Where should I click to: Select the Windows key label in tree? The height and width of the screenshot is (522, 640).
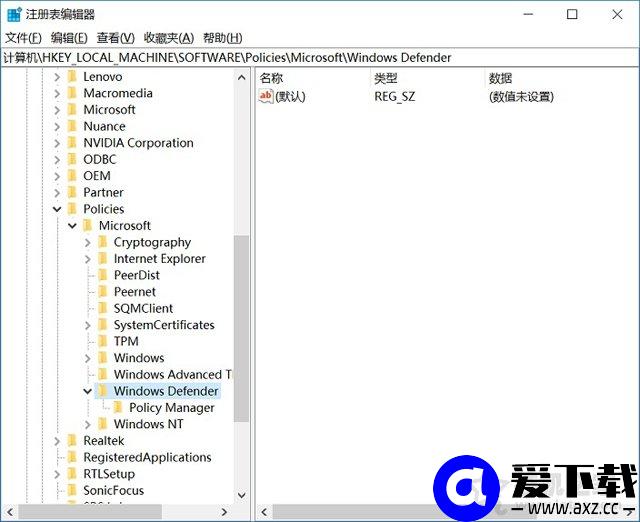click(139, 358)
